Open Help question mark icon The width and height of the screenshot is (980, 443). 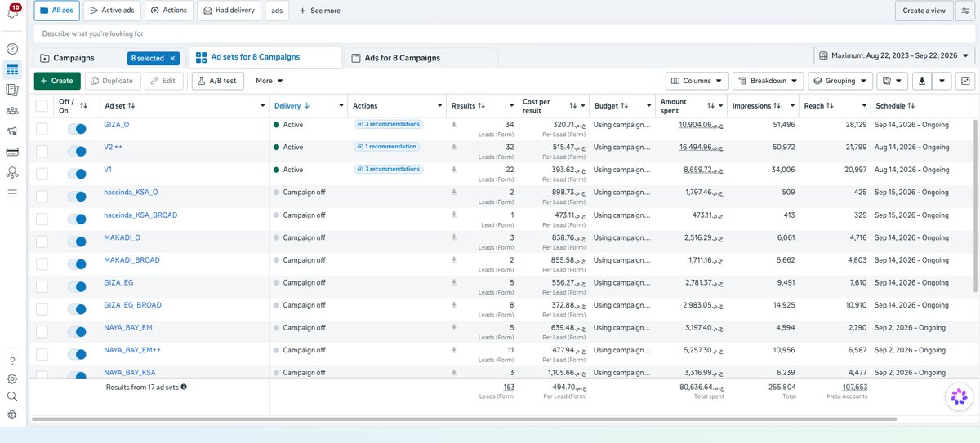12,361
